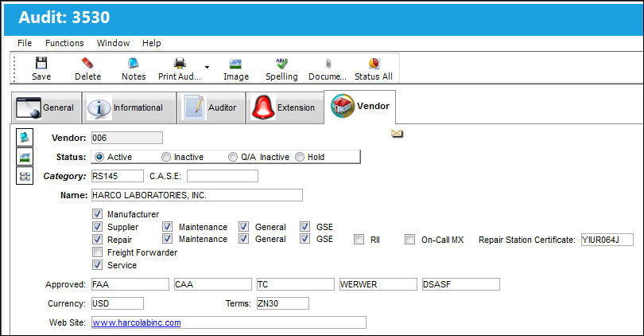This screenshot has width=644, height=336.
Task: Switch to the Informational tab
Action: pyautogui.click(x=129, y=107)
